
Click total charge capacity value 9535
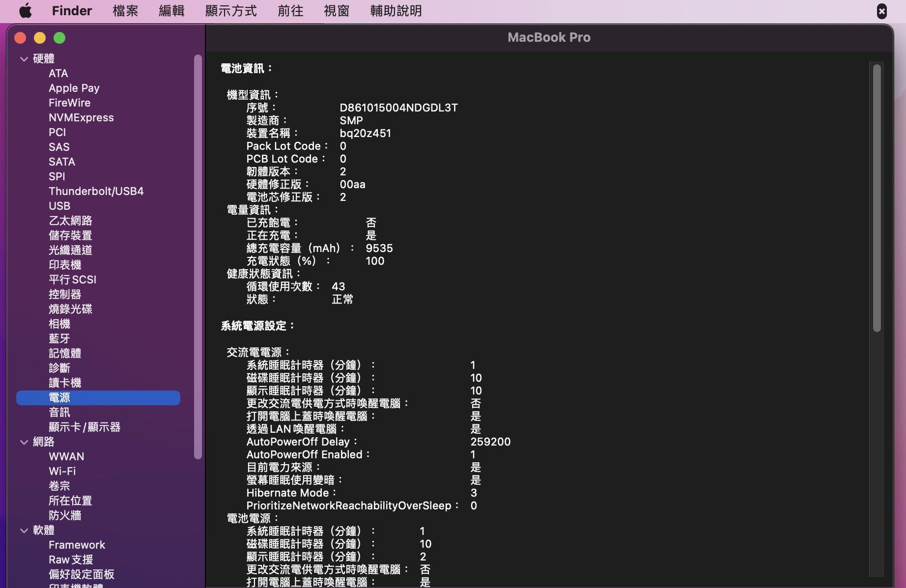pyautogui.click(x=379, y=248)
